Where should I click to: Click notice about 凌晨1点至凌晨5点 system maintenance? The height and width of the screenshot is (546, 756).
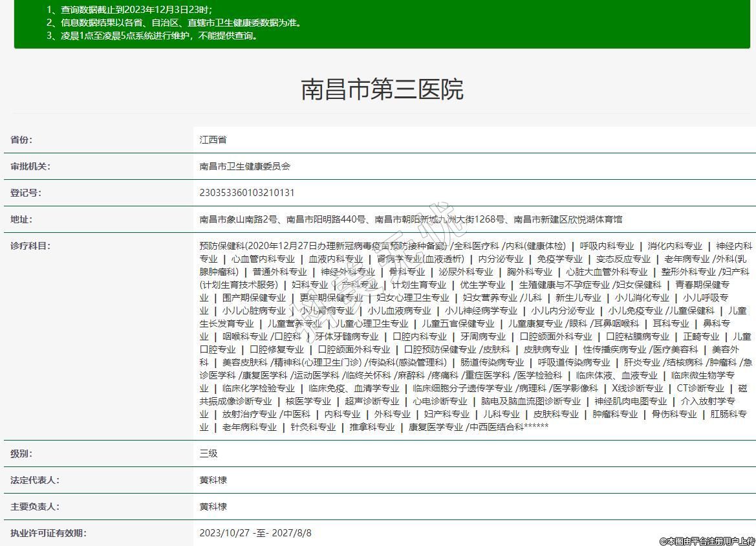153,36
